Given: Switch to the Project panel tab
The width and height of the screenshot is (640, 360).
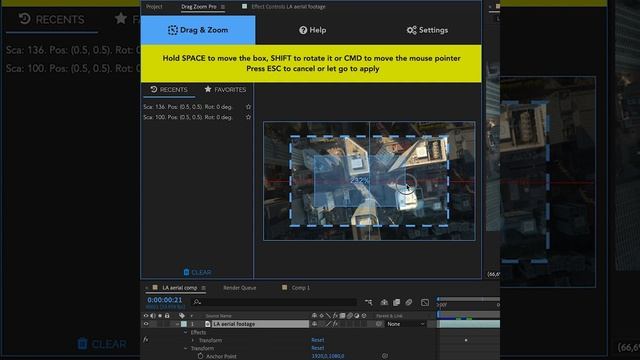Looking at the screenshot, I should 154,7.
